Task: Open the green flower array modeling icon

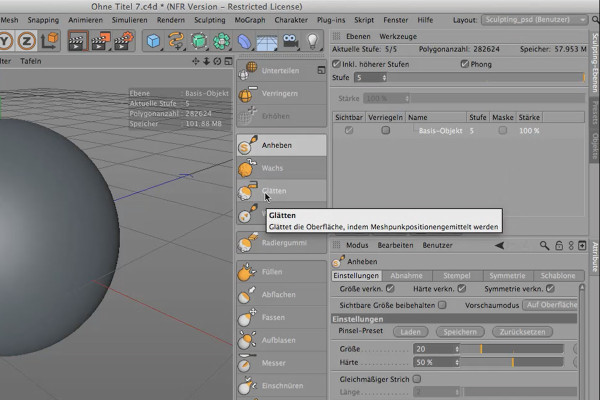Action: click(x=221, y=41)
